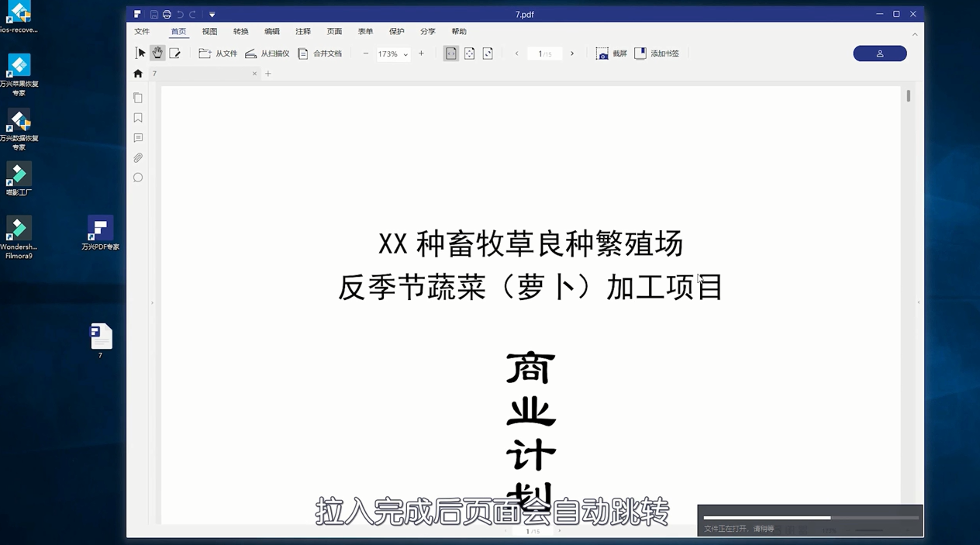Open the annotations panel
The height and width of the screenshot is (545, 980).
tap(138, 138)
